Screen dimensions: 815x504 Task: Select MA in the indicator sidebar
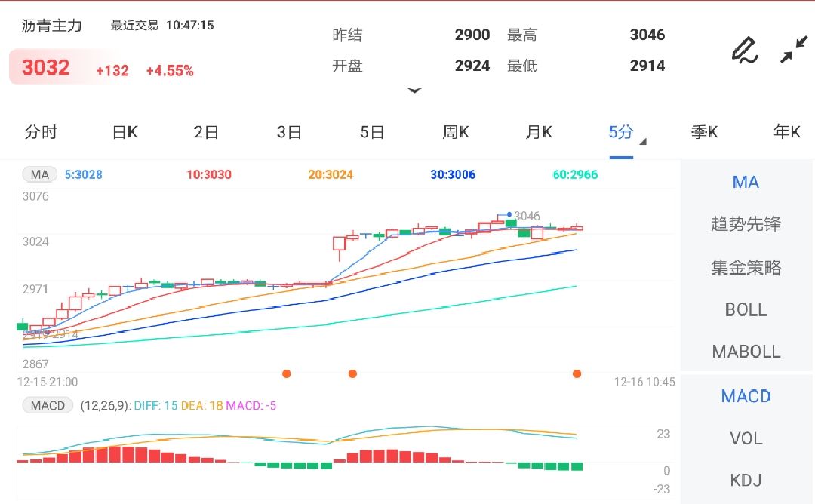tap(746, 183)
